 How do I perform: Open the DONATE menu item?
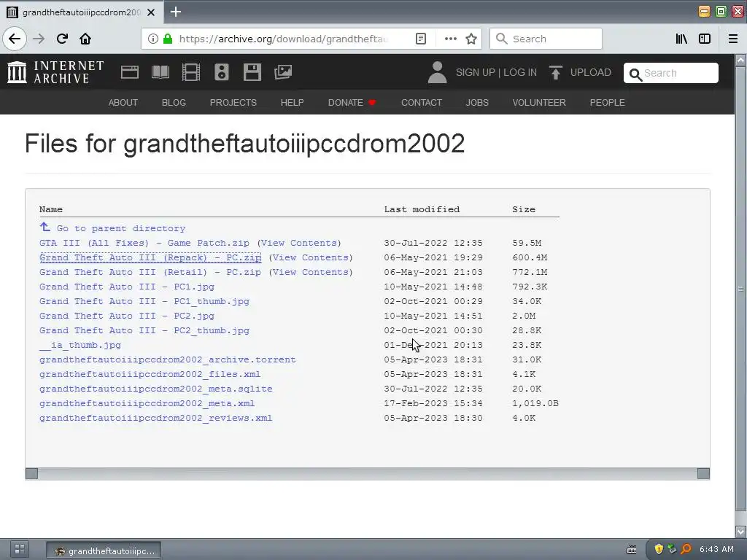pos(352,102)
